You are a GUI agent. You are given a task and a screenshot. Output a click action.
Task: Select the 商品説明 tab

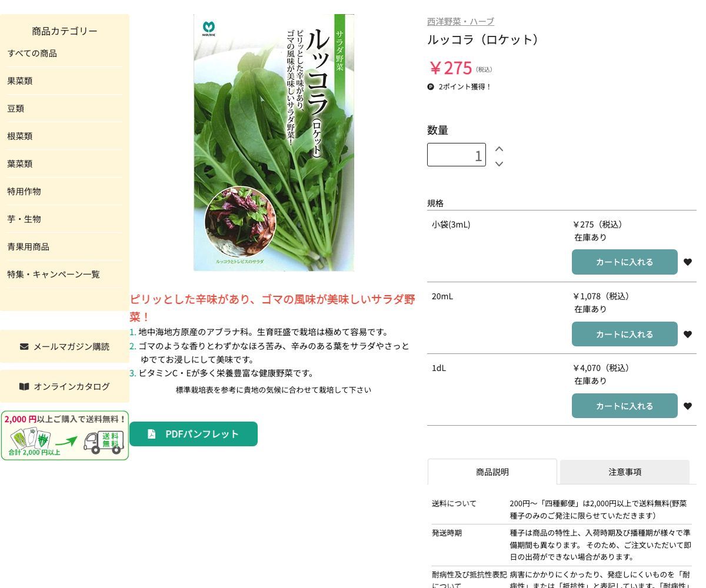point(492,472)
